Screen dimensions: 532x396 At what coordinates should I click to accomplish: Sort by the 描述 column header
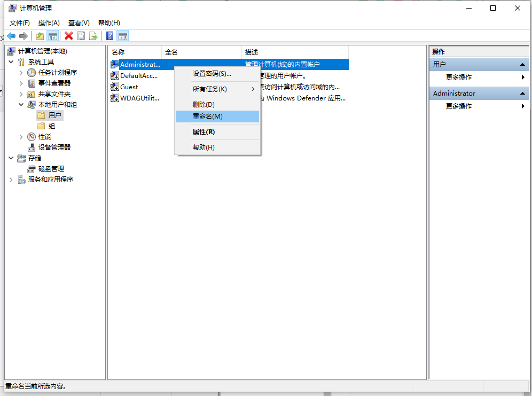coord(252,52)
